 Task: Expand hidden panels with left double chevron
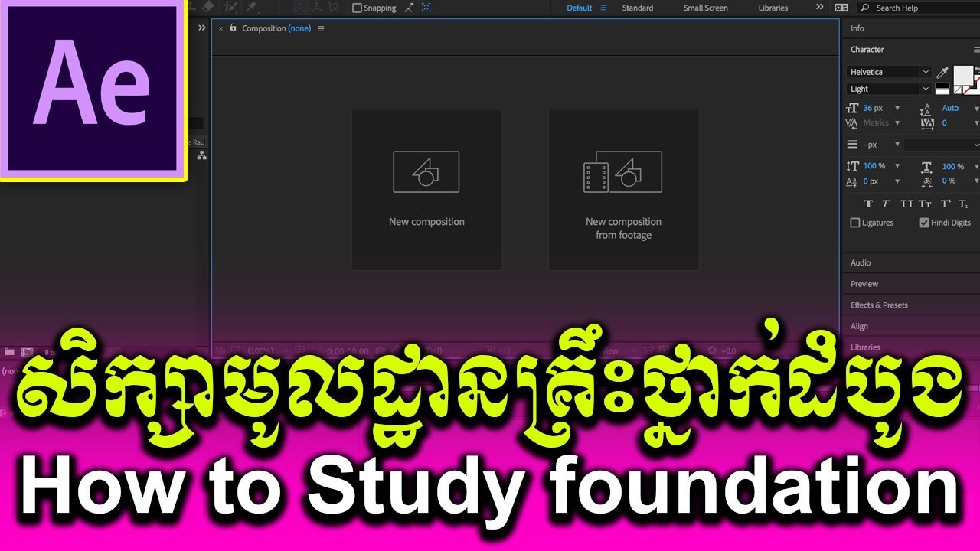[202, 28]
